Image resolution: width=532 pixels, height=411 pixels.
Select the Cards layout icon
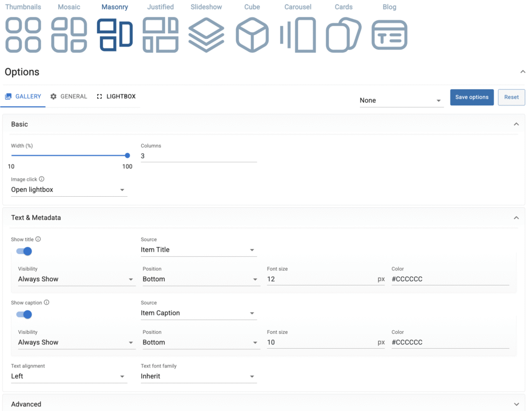point(343,35)
